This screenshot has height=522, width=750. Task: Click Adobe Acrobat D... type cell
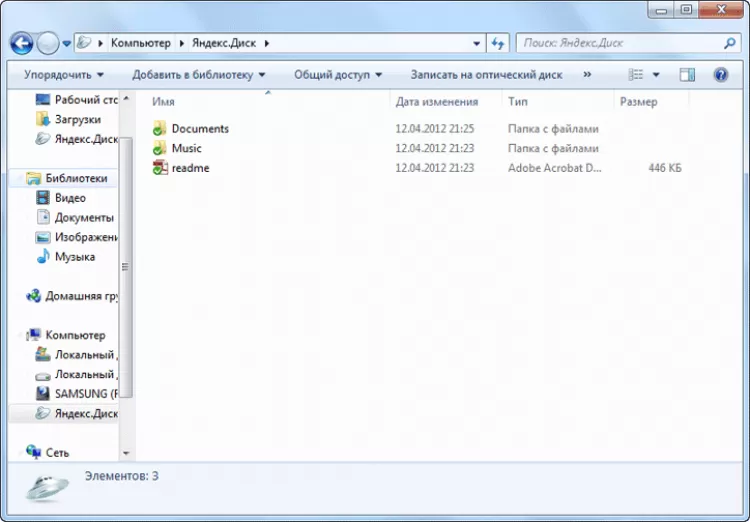click(x=554, y=168)
